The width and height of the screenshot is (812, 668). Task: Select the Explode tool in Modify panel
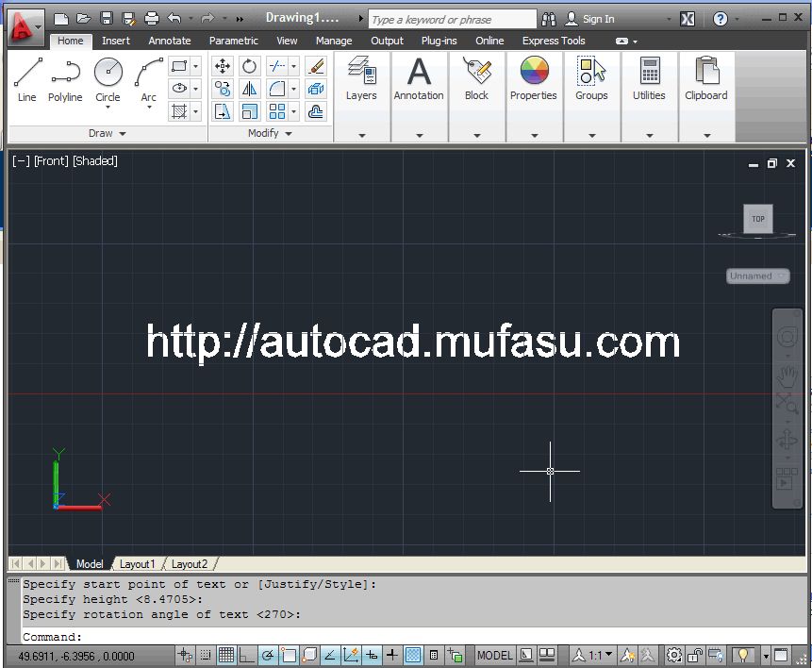click(316, 89)
